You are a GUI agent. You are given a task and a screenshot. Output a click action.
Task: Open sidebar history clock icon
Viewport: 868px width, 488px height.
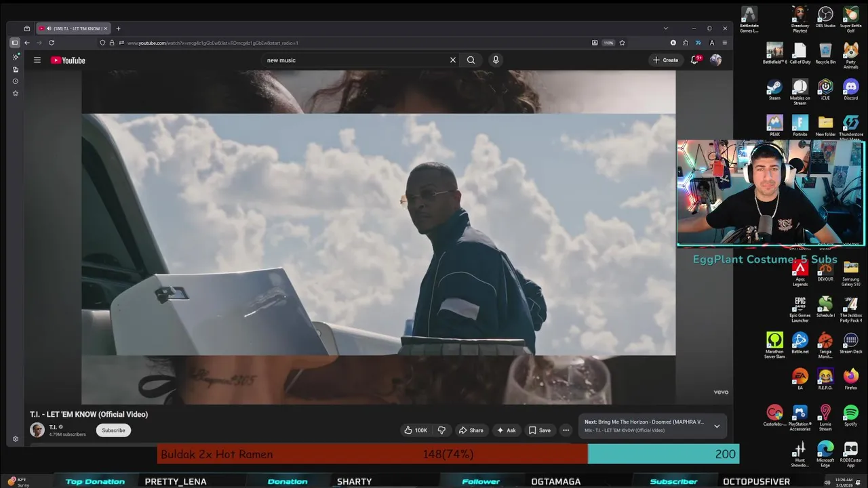pos(16,81)
